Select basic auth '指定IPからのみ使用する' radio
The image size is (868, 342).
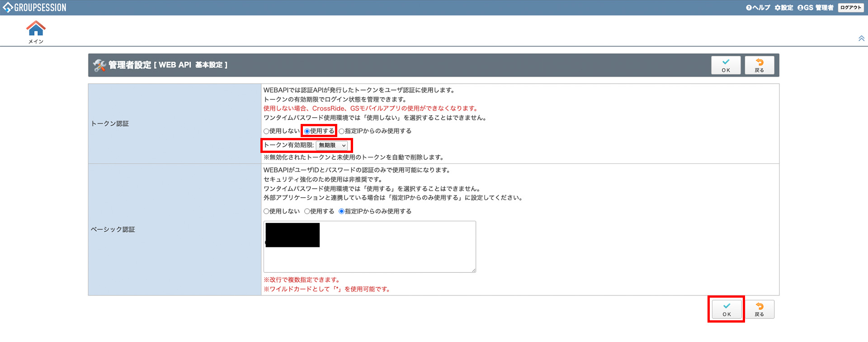pos(342,211)
